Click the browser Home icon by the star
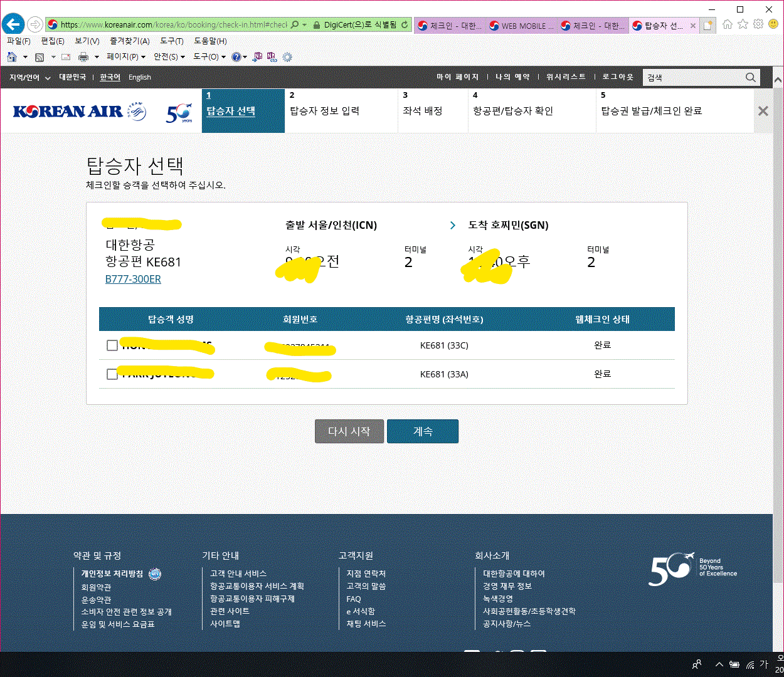 (x=728, y=24)
